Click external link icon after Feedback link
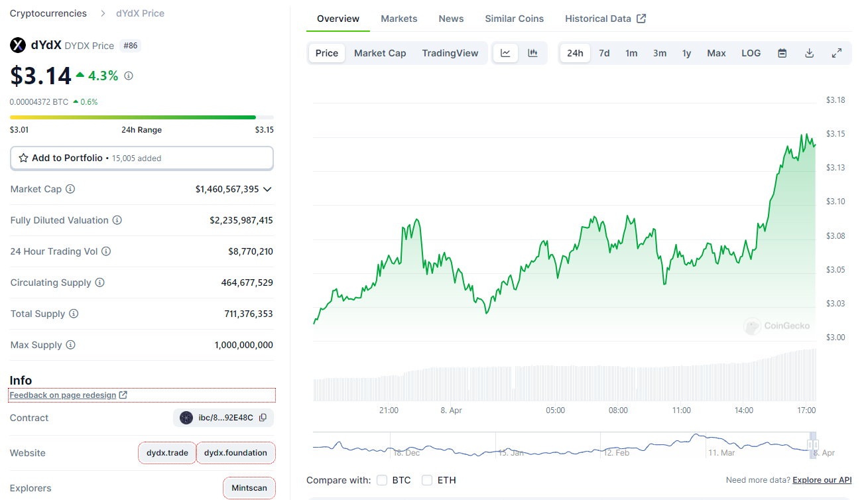Image resolution: width=868 pixels, height=500 pixels. (123, 395)
